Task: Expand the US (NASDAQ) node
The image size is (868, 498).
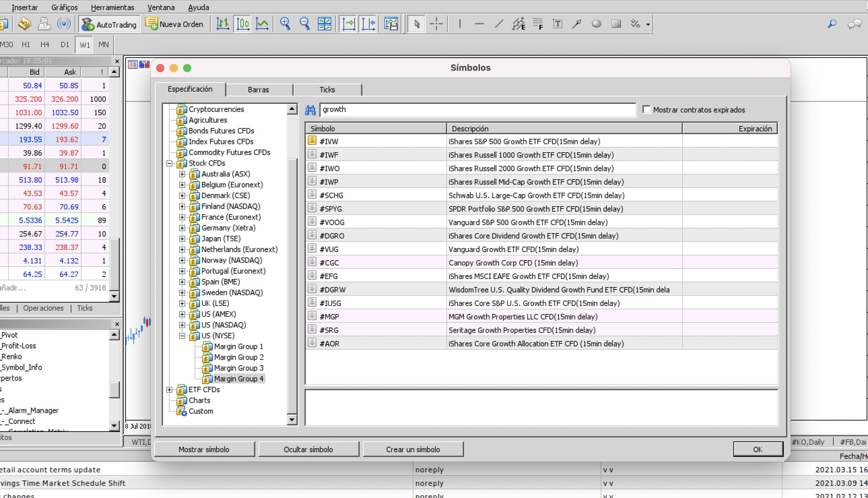Action: (182, 325)
